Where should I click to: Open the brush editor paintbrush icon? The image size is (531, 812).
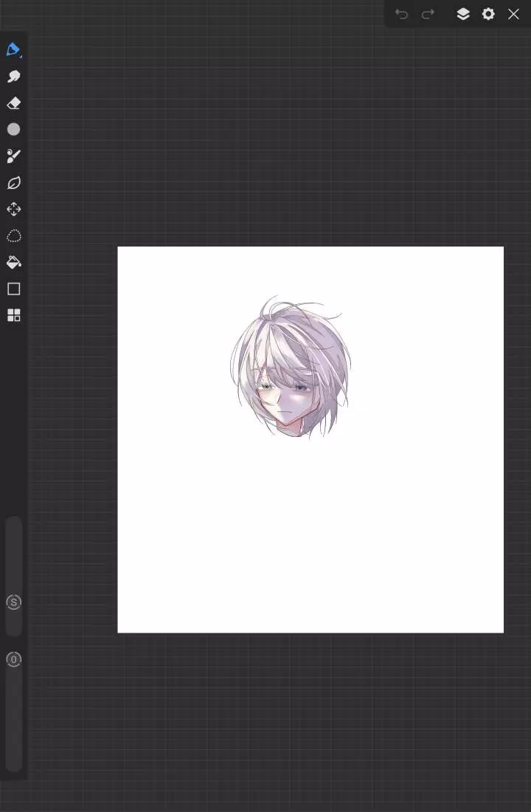click(13, 156)
